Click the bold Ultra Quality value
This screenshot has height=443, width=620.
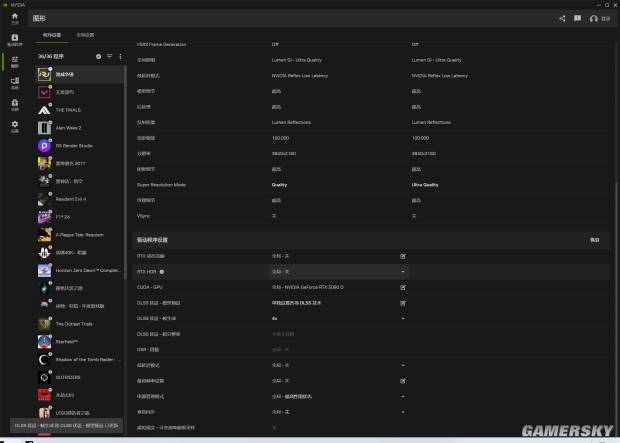(425, 185)
